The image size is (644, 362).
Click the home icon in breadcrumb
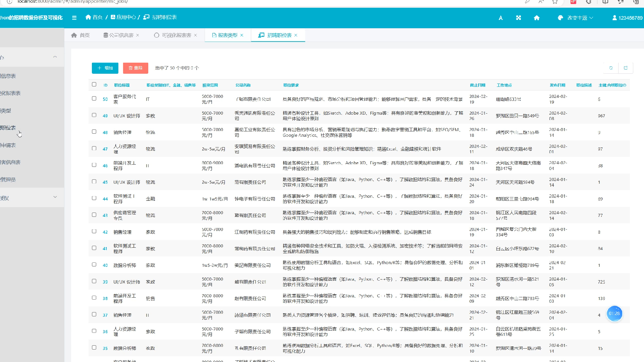click(88, 17)
